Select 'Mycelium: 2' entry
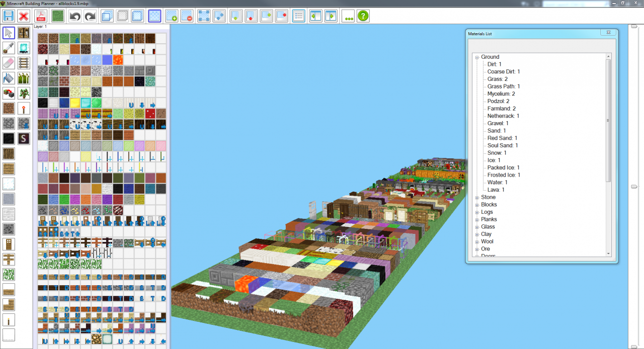This screenshot has width=644, height=349. (x=501, y=94)
